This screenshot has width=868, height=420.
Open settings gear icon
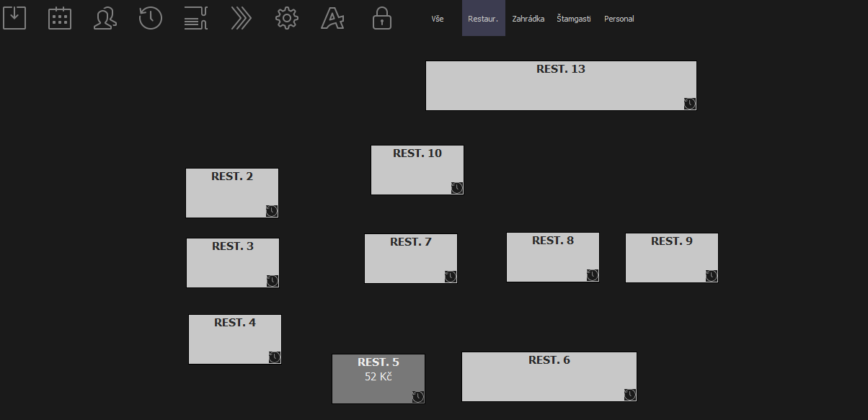tap(287, 18)
